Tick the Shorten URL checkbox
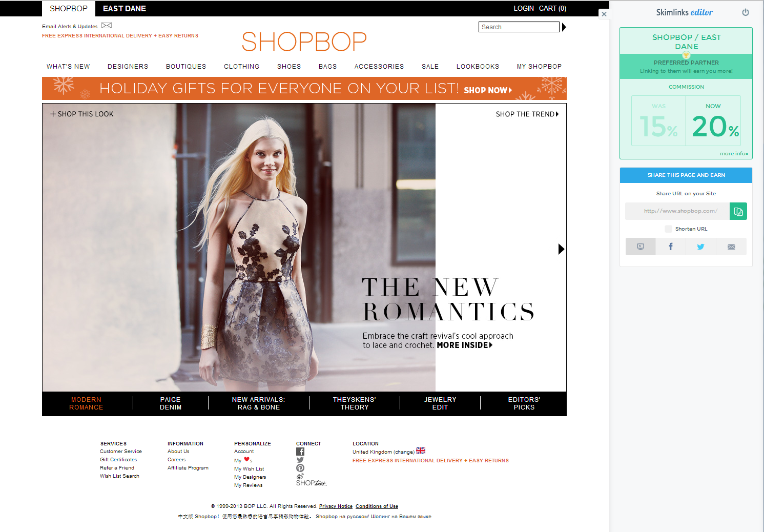Screen dimensions: 764x532 (668, 229)
